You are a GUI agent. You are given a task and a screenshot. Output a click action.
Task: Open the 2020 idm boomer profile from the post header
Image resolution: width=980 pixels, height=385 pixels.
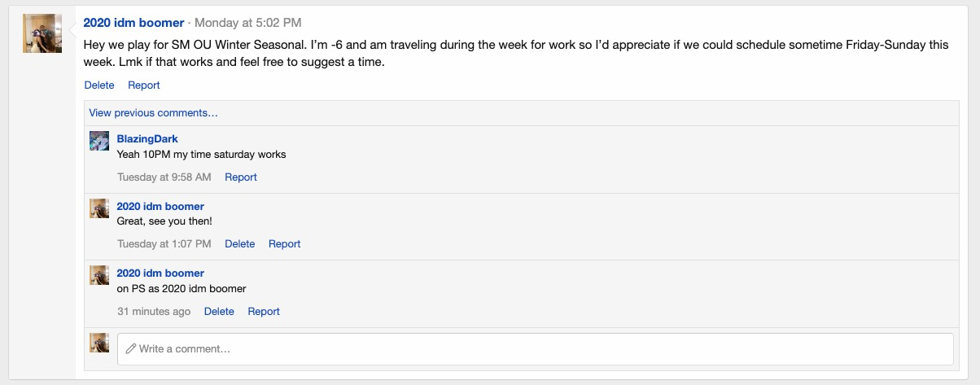tap(134, 23)
